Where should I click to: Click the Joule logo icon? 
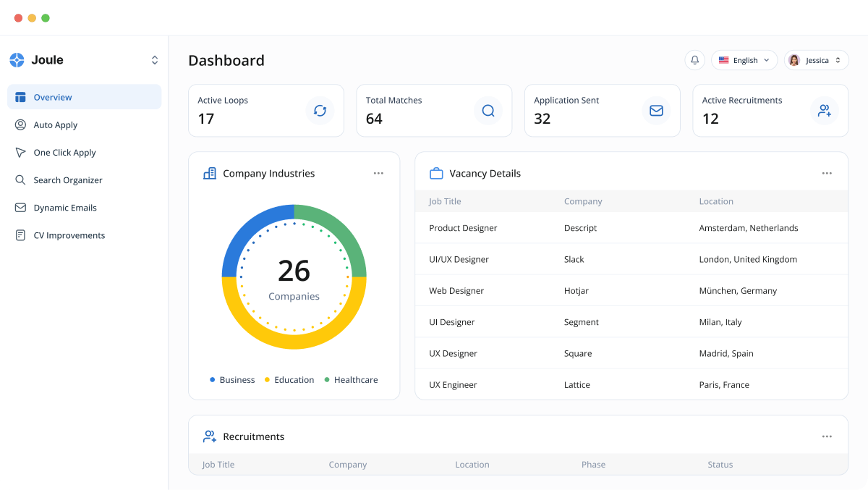tap(17, 60)
